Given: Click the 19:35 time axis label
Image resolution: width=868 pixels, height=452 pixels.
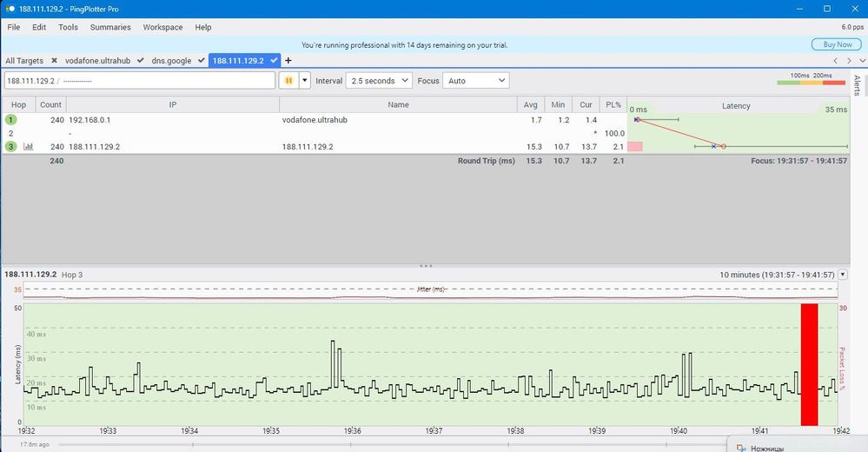Looking at the screenshot, I should pyautogui.click(x=271, y=430).
